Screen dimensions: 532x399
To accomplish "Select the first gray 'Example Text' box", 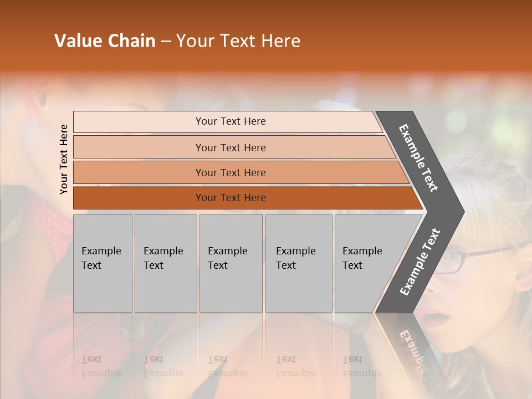I will point(103,263).
